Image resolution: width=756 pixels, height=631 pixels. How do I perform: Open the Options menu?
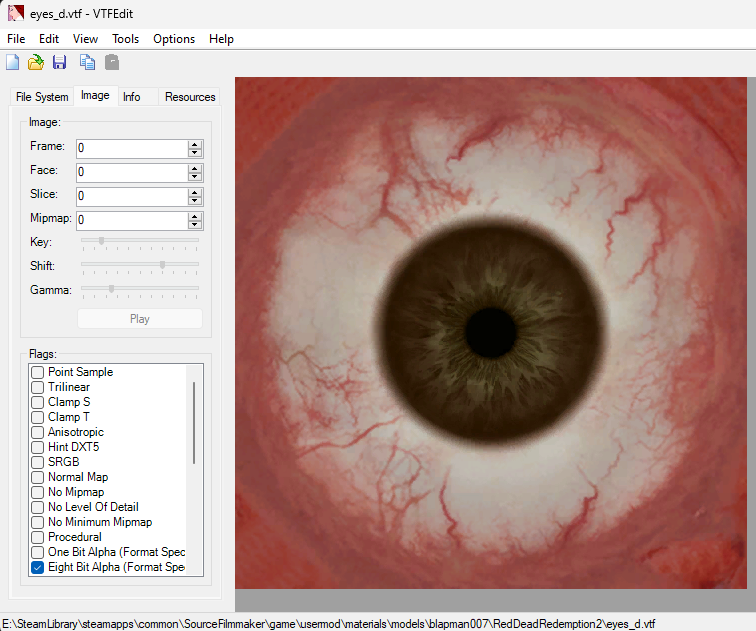[x=174, y=39]
